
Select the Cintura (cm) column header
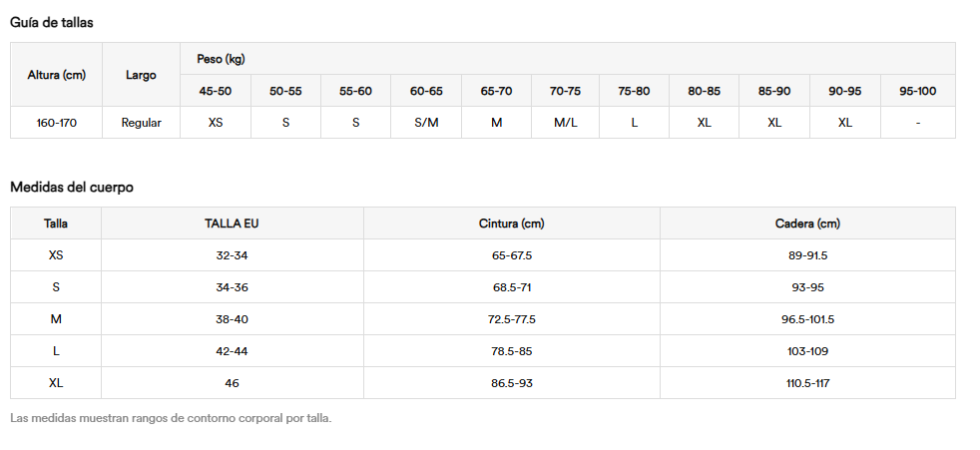tap(511, 224)
